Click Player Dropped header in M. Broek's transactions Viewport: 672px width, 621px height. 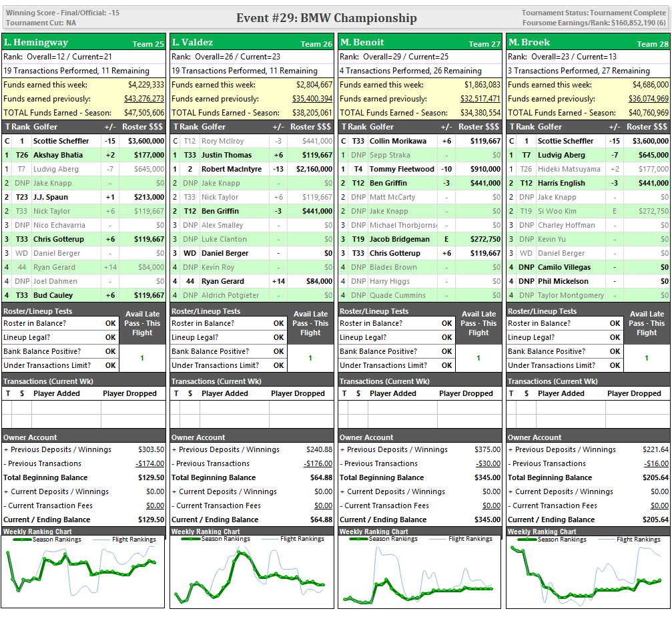[x=634, y=393]
